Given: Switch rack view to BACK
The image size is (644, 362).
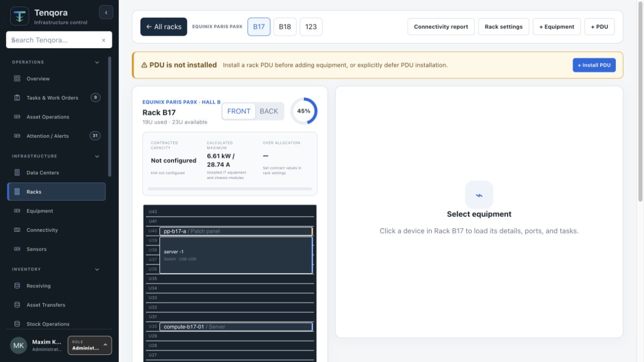Looking at the screenshot, I should [x=269, y=111].
